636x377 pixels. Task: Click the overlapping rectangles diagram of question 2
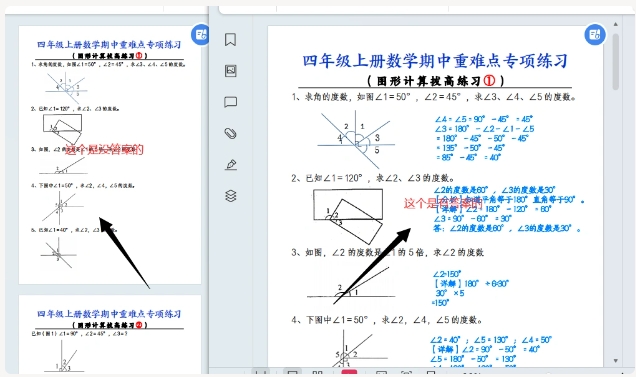click(x=348, y=216)
